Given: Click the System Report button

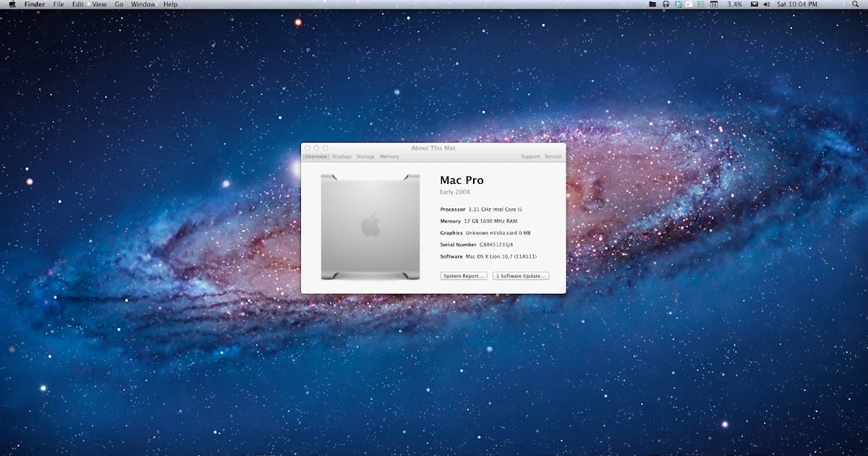Looking at the screenshot, I should point(463,275).
